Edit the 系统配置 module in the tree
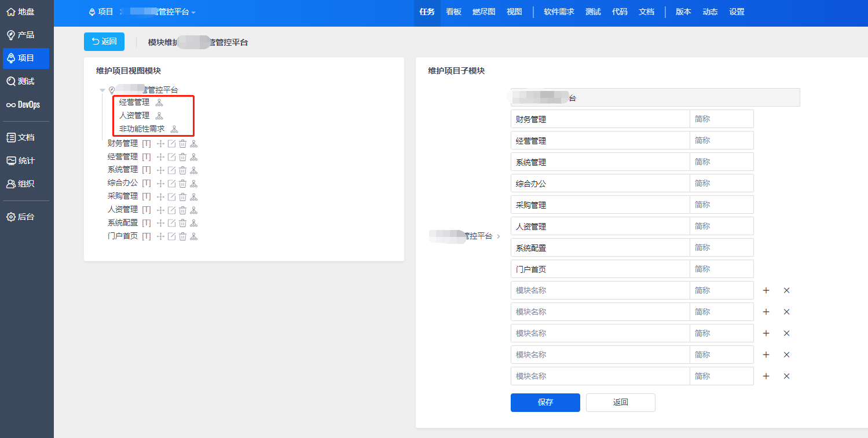The height and width of the screenshot is (438, 868). tap(171, 223)
